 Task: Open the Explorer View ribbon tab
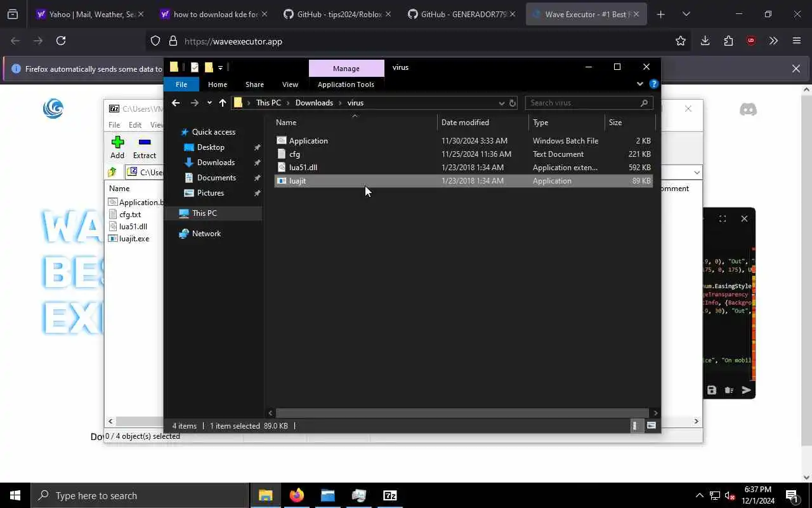click(x=290, y=84)
